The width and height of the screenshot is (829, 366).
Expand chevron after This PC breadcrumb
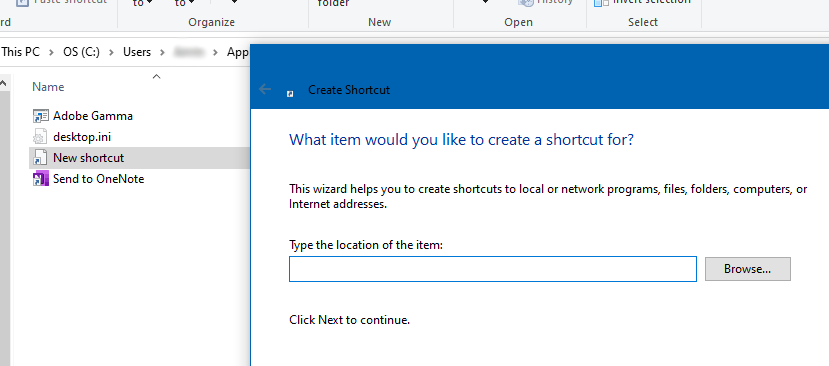(51, 52)
